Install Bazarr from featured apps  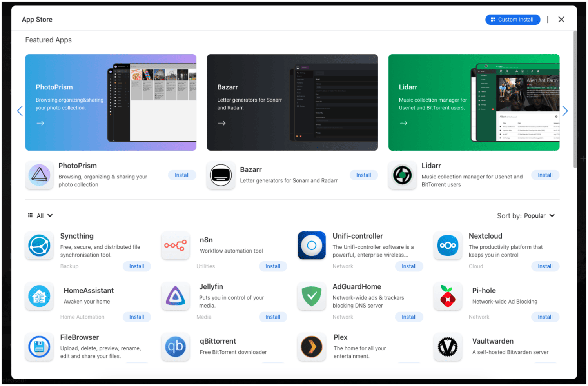(363, 175)
